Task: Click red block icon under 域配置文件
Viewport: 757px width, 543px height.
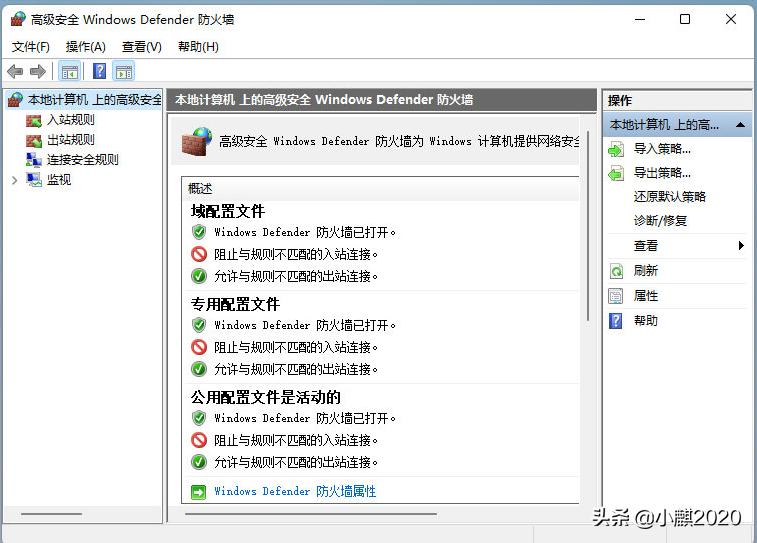Action: click(x=199, y=254)
